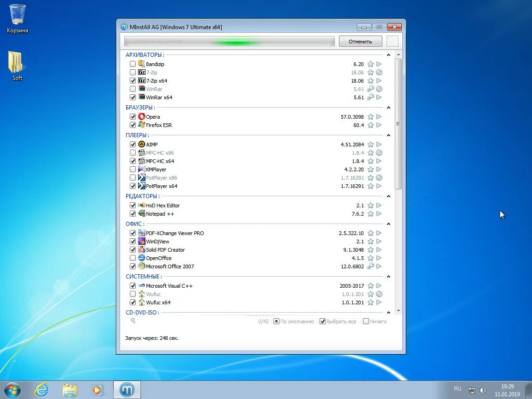The image size is (532, 399).
Task: Collapse the ПЛЕЕРЫ section
Action: pos(388,135)
